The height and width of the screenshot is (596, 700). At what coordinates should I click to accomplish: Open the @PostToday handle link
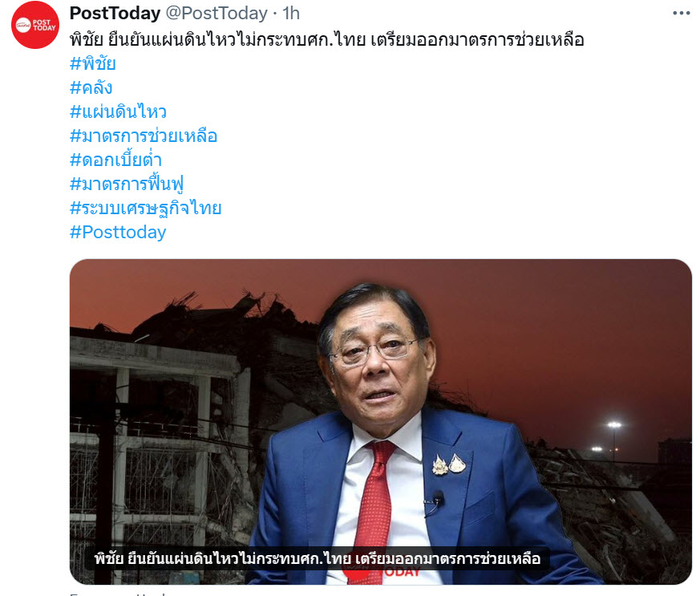tap(216, 14)
